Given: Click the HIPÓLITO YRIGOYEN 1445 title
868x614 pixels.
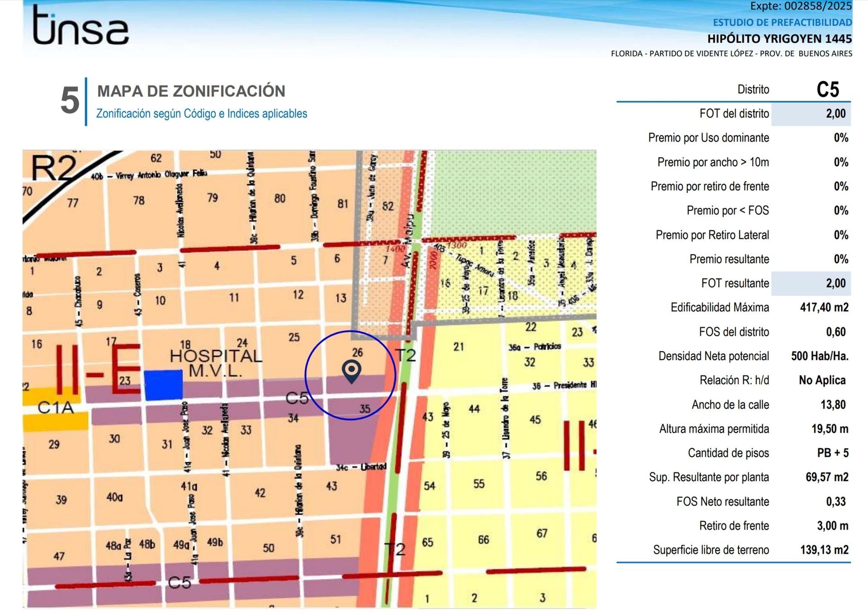Looking at the screenshot, I should tap(779, 39).
